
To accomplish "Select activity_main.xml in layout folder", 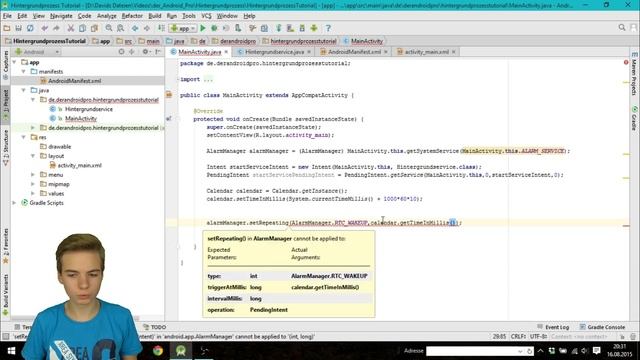I will (x=80, y=165).
